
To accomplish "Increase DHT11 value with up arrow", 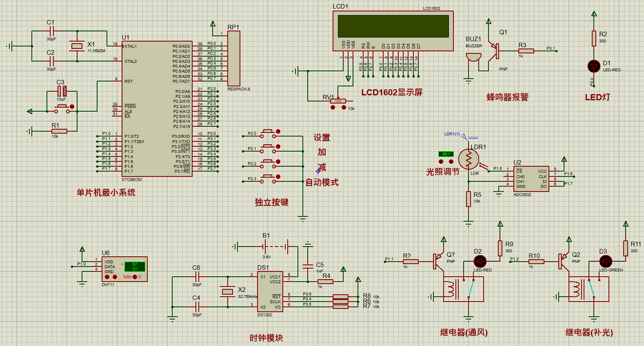I will (x=115, y=277).
